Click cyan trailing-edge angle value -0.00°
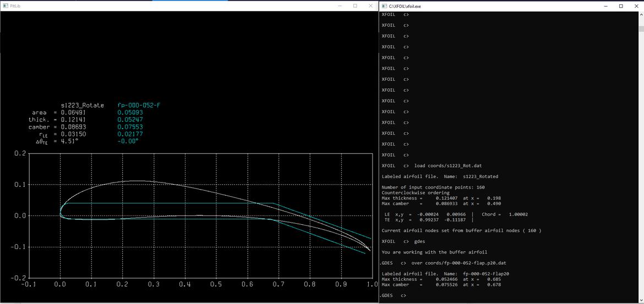The width and height of the screenshot is (644, 304). [x=128, y=141]
